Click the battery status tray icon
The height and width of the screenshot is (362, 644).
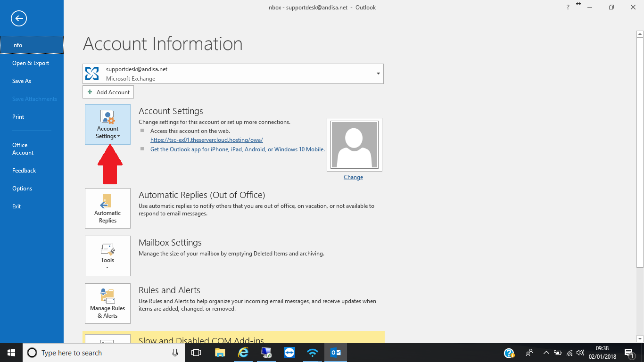coord(558,353)
